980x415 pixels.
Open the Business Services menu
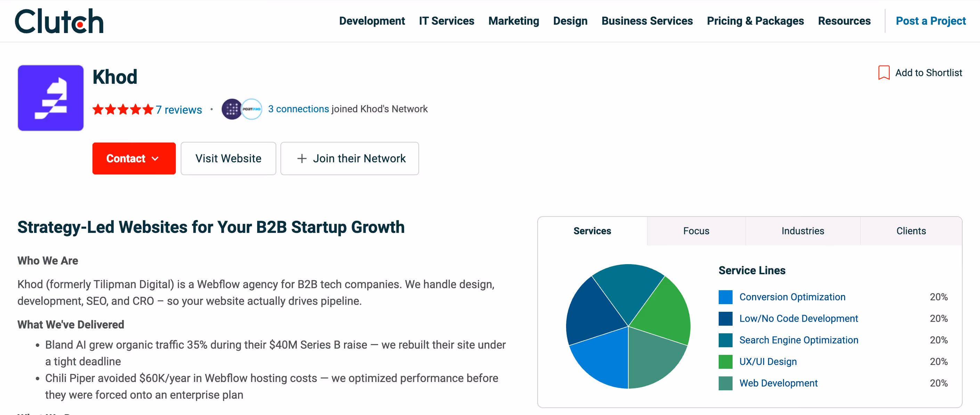coord(647,21)
